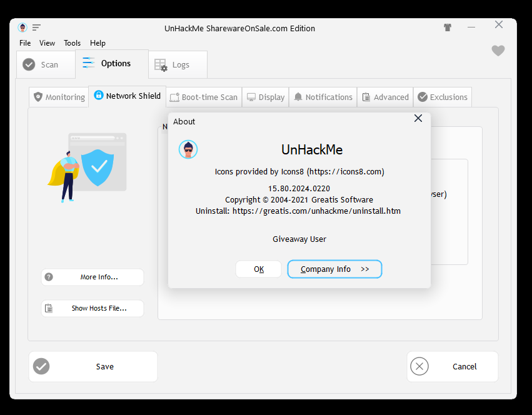Open the Exclusions sub-tab
532x415 pixels.
click(x=443, y=97)
